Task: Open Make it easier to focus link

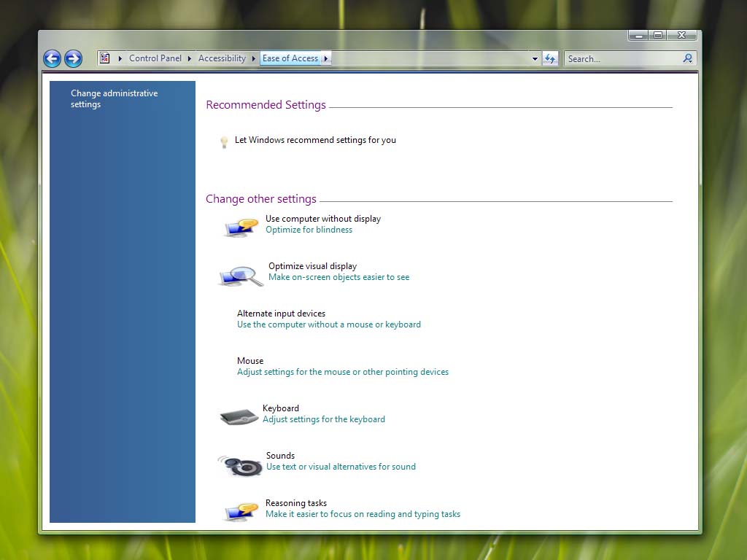Action: 363,514
